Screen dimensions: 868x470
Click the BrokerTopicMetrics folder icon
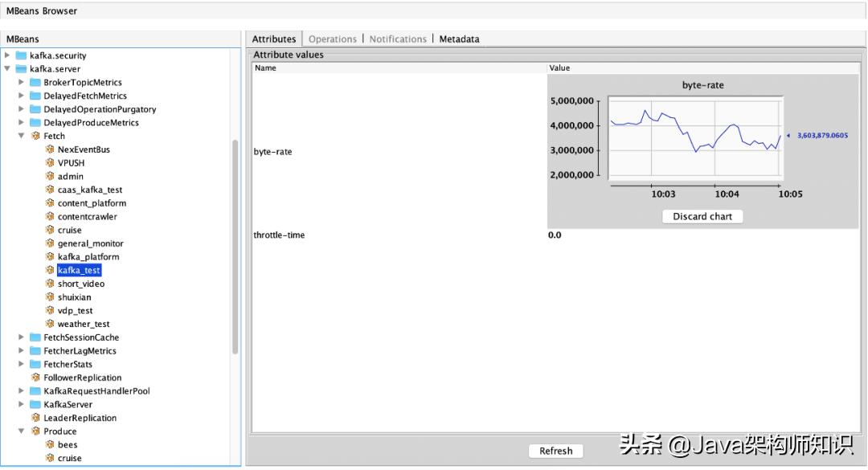(35, 82)
